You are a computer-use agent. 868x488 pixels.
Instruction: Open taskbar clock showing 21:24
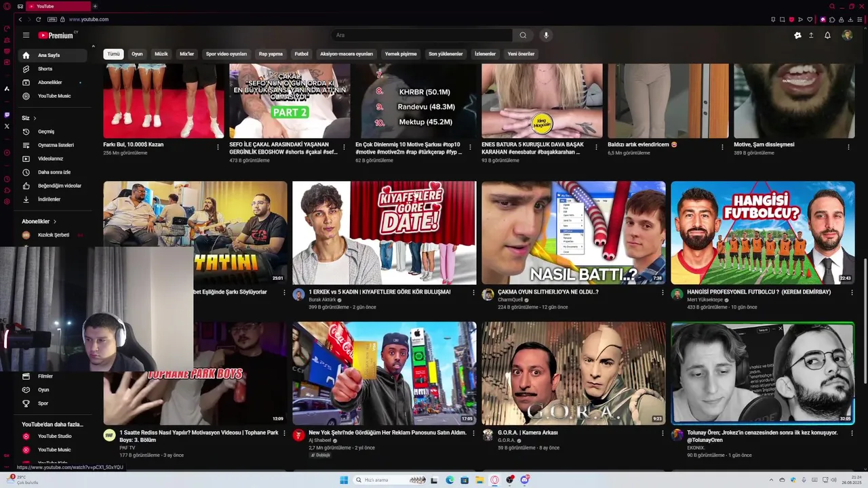tap(851, 480)
